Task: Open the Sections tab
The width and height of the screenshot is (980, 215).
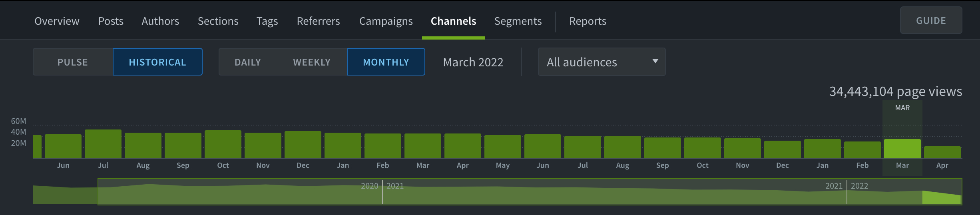Action: coord(218,21)
